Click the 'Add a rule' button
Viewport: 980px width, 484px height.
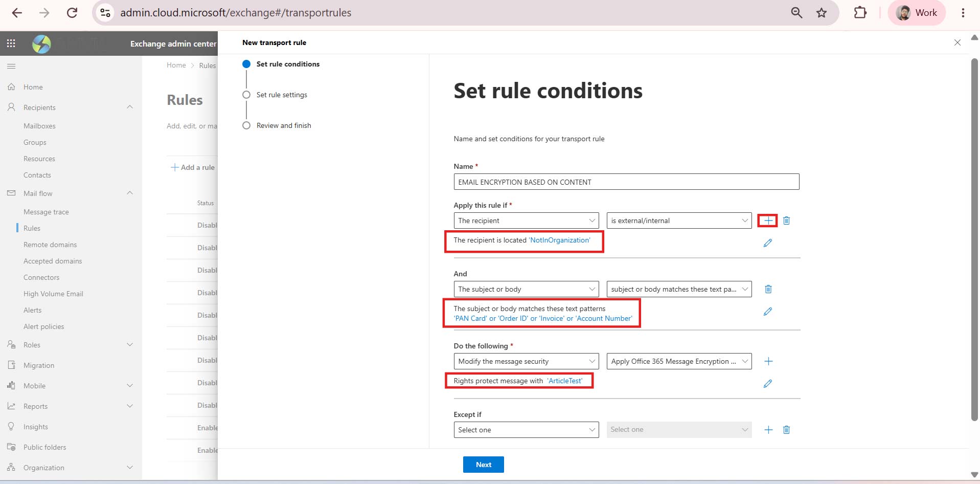[x=193, y=167]
